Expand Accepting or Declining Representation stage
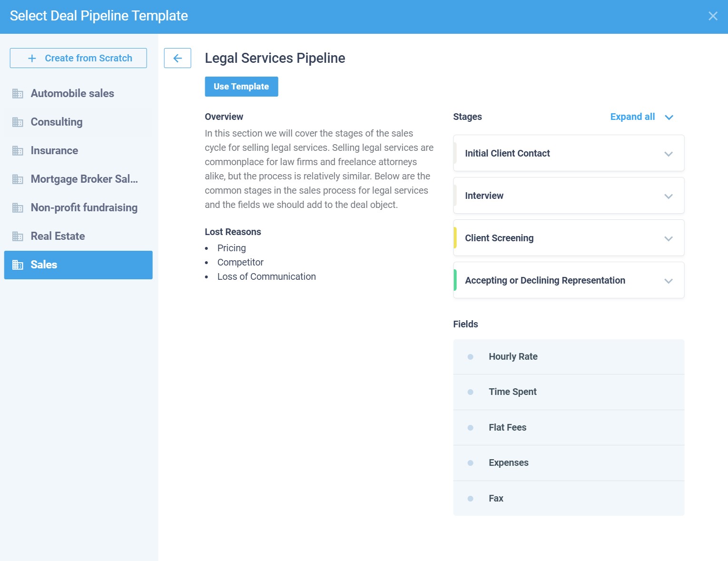 click(668, 281)
